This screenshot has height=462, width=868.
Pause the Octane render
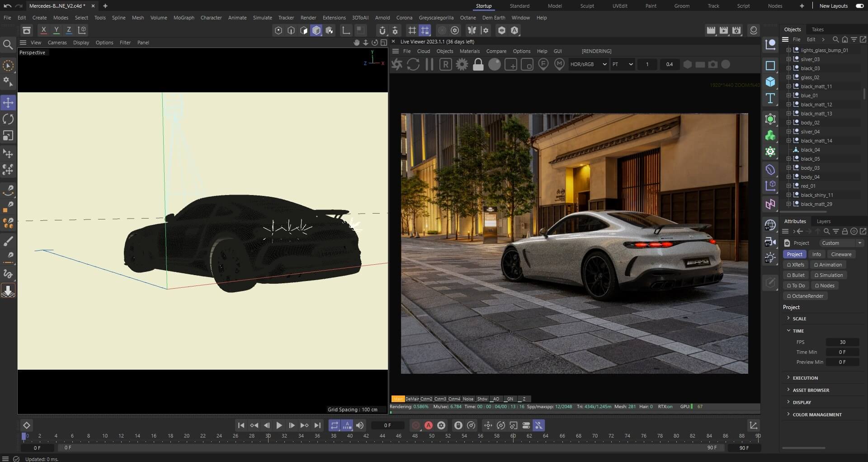tap(429, 65)
